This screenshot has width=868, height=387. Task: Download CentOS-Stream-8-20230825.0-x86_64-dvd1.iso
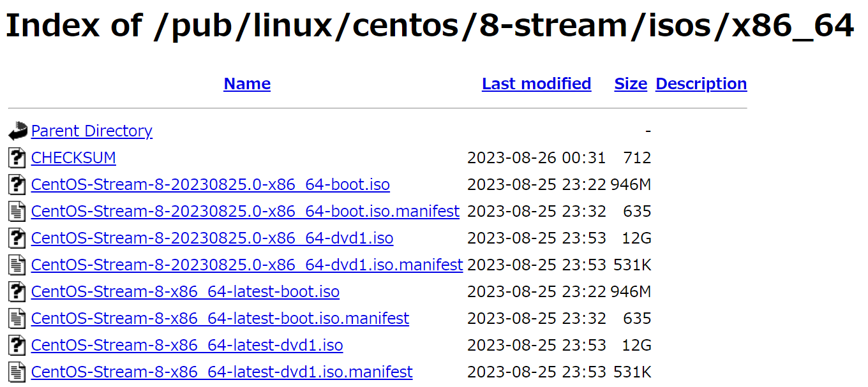[211, 238]
